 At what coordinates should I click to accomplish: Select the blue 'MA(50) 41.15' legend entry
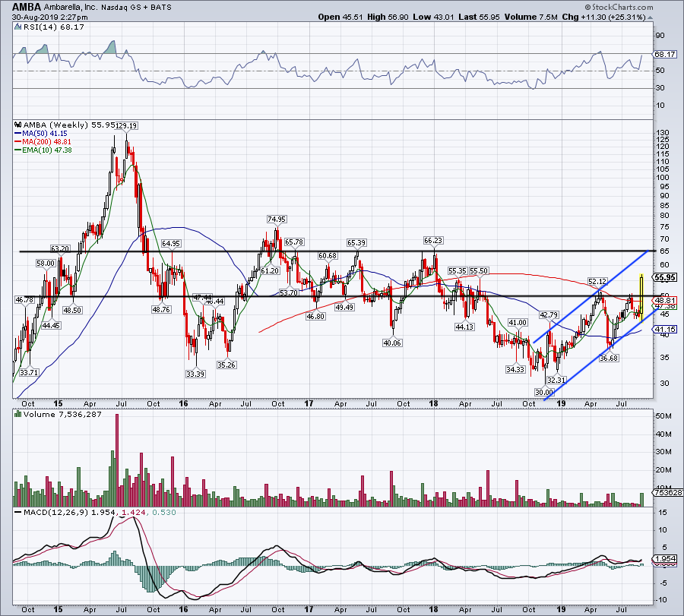42,134
